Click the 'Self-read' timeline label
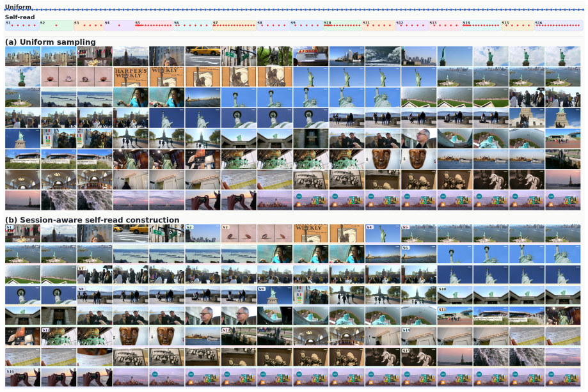588x392 pixels. pos(19,17)
